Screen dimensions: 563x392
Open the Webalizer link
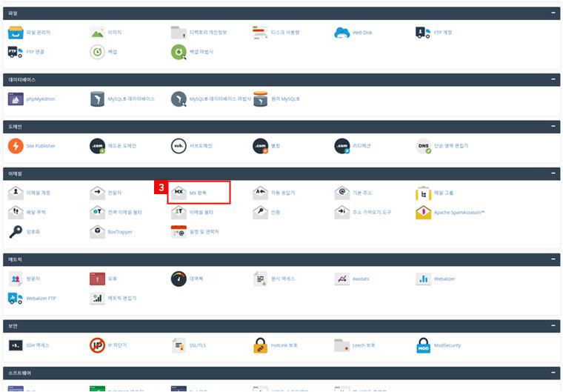(445, 279)
